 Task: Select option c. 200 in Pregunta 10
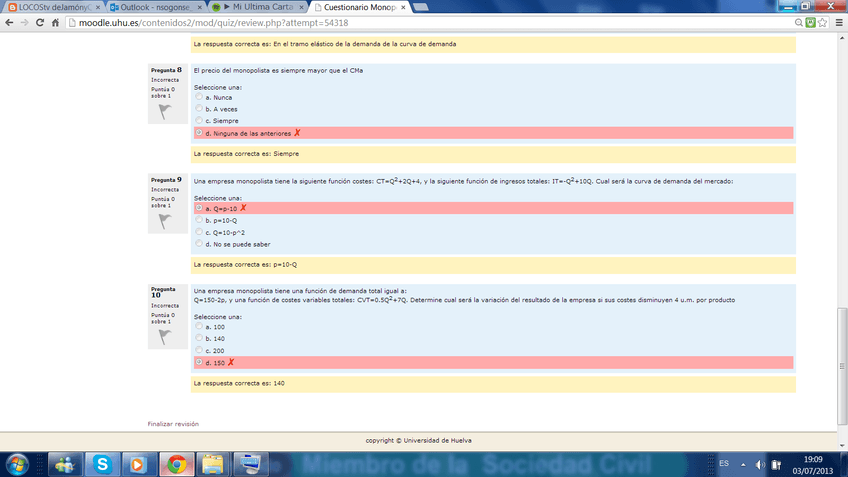coord(199,350)
